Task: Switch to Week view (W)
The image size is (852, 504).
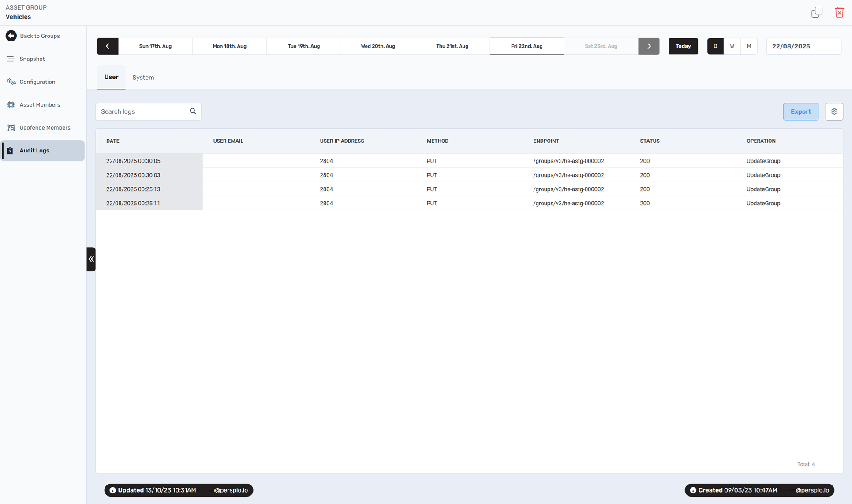Action: pos(732,46)
